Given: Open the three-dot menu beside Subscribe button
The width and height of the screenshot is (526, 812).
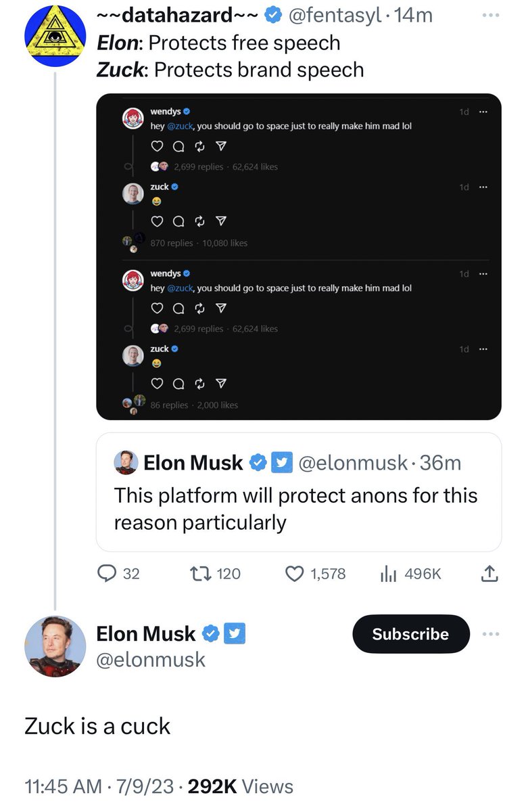Looking at the screenshot, I should [x=494, y=634].
